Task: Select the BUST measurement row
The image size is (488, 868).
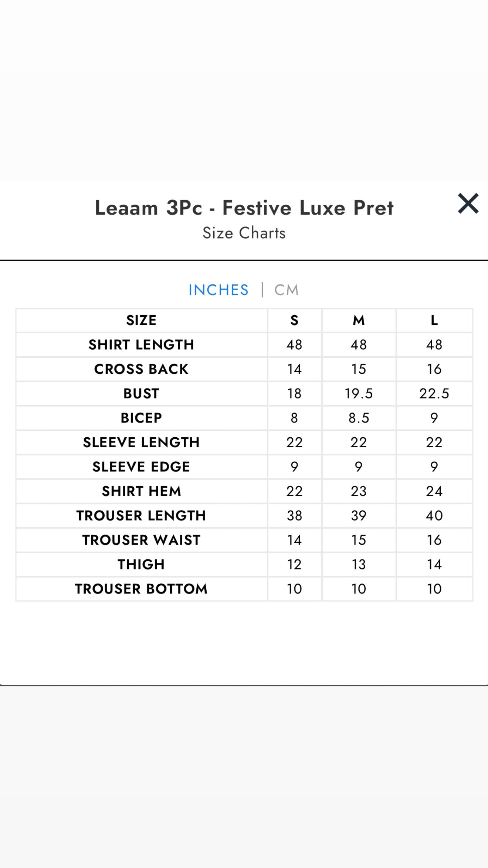Action: pyautogui.click(x=142, y=393)
